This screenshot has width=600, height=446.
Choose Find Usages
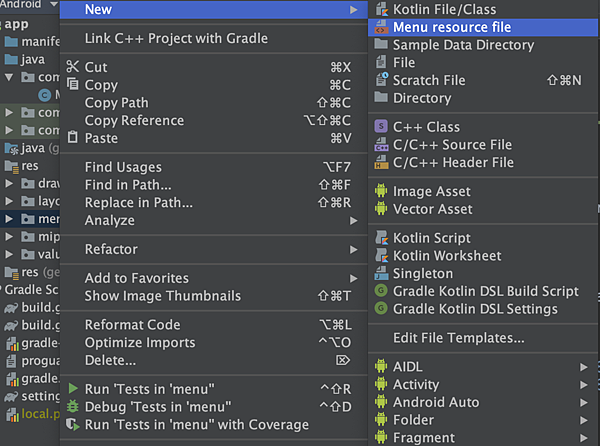click(x=214, y=167)
